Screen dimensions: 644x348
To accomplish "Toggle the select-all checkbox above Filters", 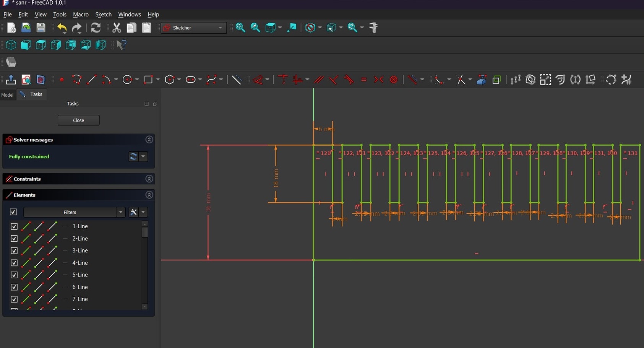I will (x=13, y=212).
